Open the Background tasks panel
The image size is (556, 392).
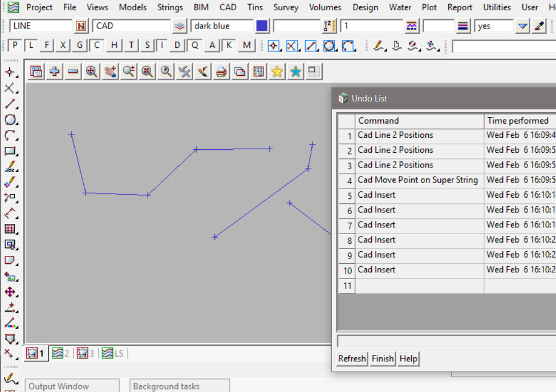click(180, 386)
